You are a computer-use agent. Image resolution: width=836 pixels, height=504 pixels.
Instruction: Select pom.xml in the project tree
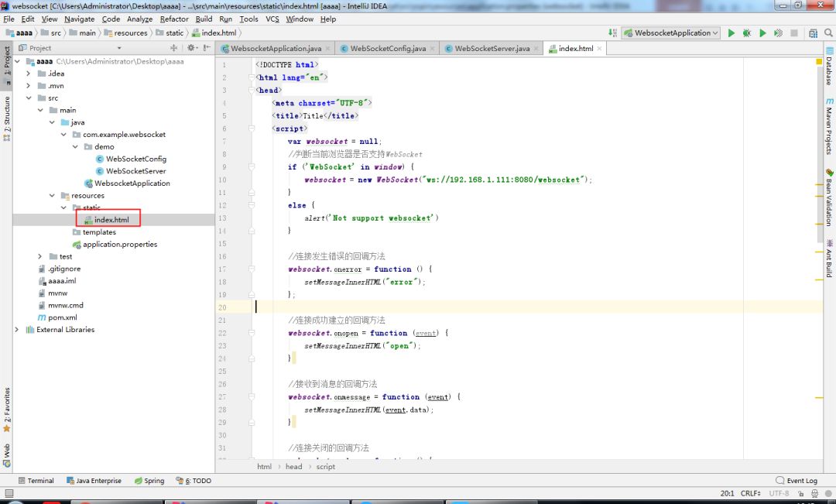pyautogui.click(x=62, y=317)
